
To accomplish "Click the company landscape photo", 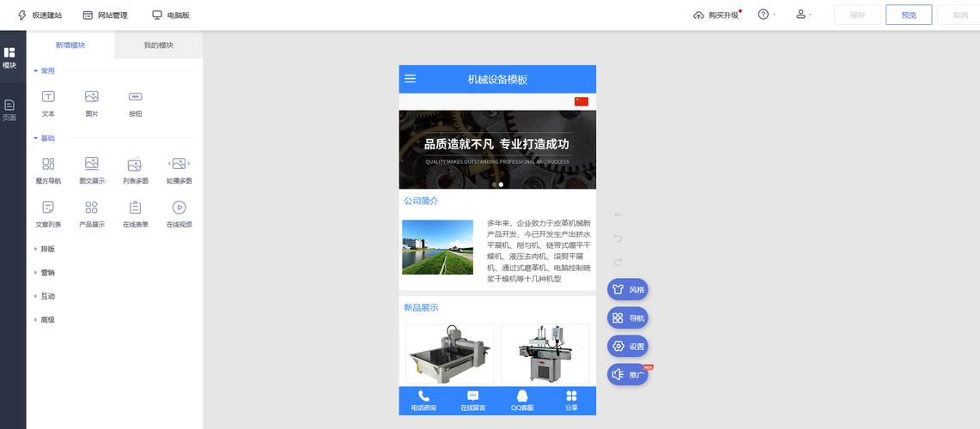I will point(437,247).
